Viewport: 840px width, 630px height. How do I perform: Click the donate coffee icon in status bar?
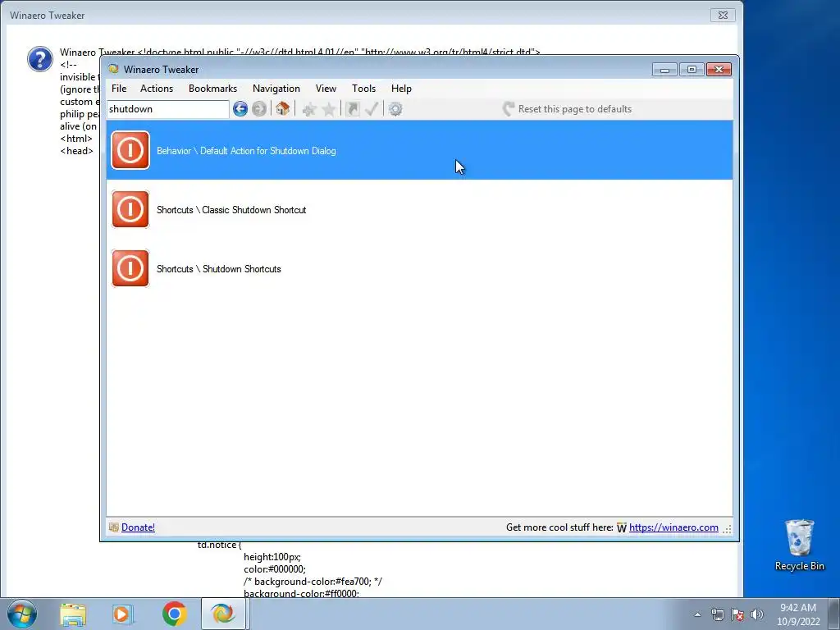tap(113, 527)
